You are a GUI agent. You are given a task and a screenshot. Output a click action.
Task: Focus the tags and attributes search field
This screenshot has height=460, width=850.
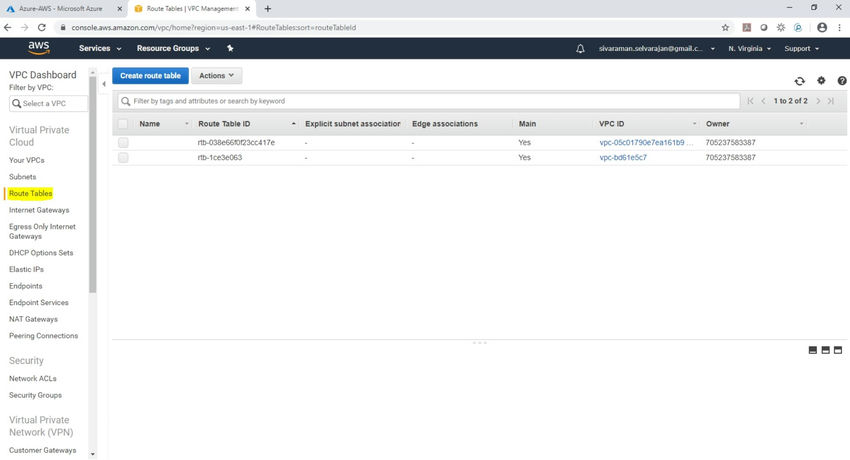click(x=429, y=101)
